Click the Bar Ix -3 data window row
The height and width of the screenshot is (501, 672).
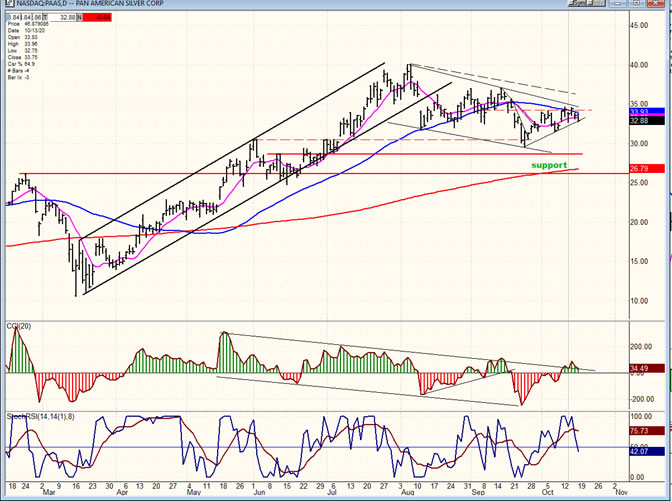[x=18, y=77]
